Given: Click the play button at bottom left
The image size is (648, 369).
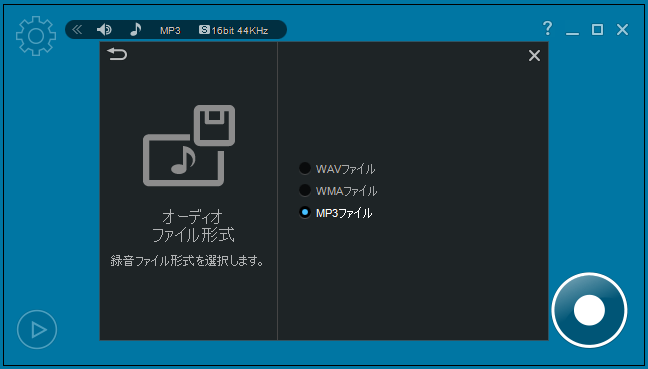Looking at the screenshot, I should point(37,330).
